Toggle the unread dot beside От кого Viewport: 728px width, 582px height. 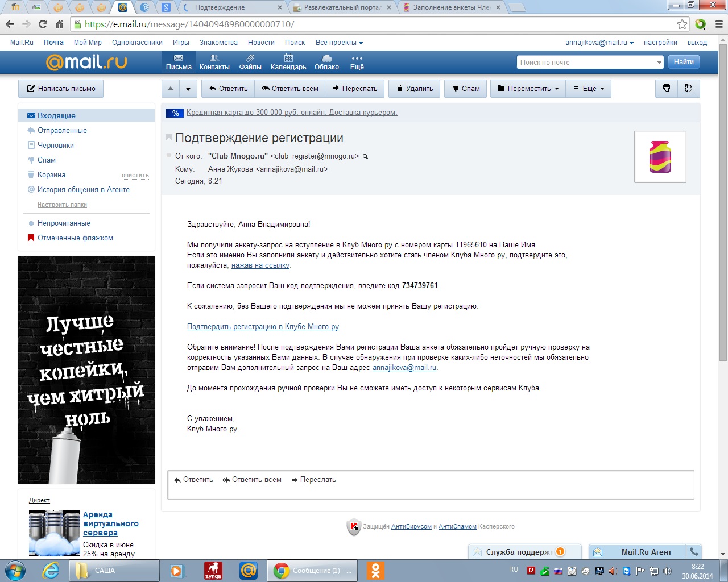[169, 155]
